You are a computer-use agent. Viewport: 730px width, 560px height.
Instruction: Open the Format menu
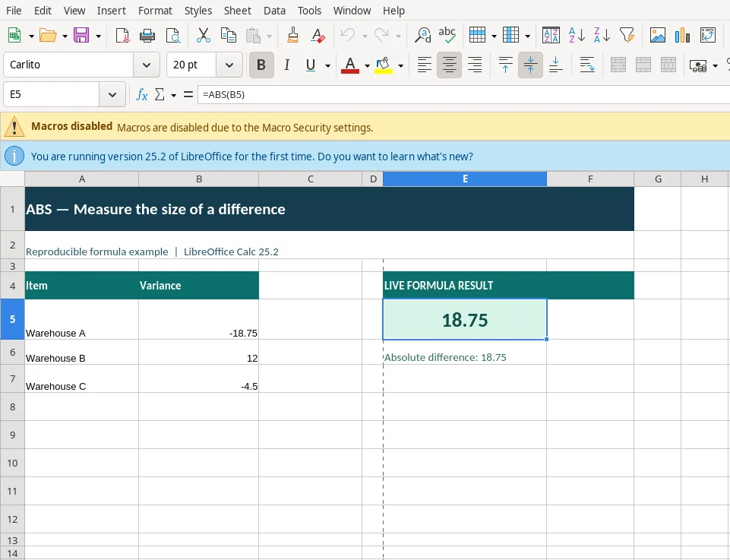click(x=155, y=11)
